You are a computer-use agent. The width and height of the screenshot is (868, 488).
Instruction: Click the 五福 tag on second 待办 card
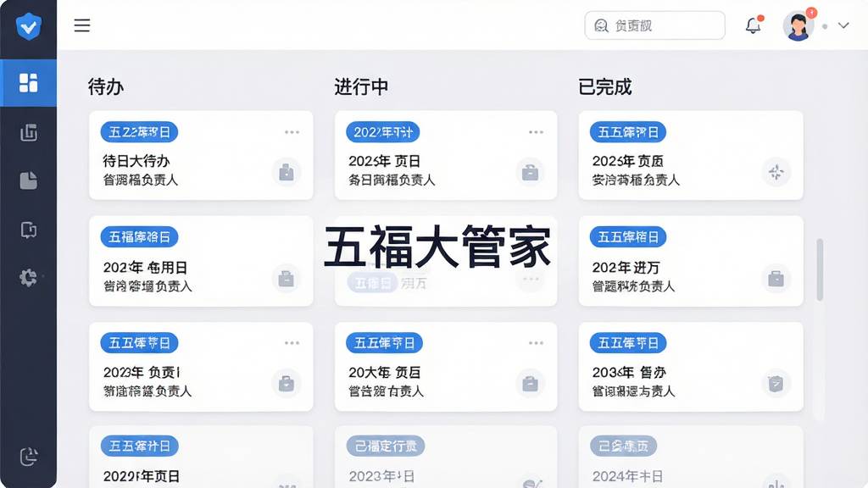click(x=139, y=237)
